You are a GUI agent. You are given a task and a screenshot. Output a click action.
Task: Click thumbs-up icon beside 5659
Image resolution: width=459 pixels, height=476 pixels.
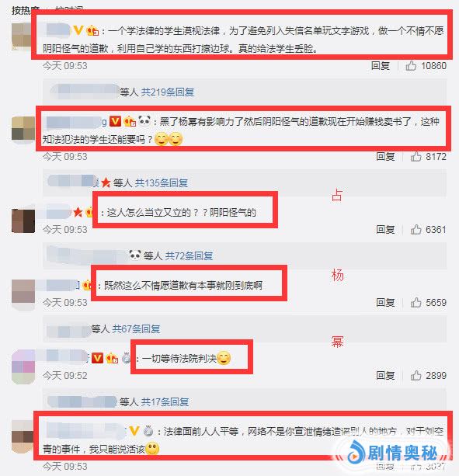click(x=416, y=302)
